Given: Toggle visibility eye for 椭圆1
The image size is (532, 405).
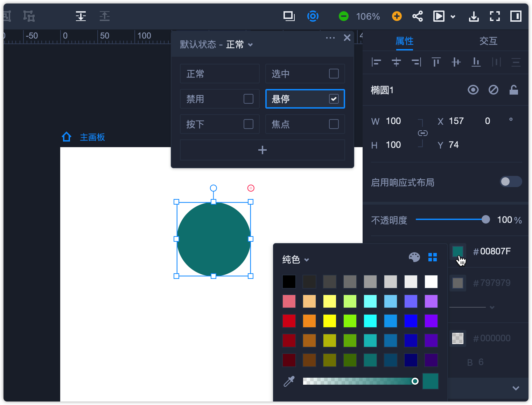Looking at the screenshot, I should click(x=473, y=90).
